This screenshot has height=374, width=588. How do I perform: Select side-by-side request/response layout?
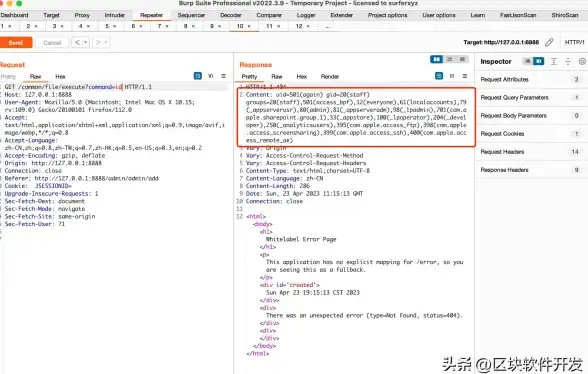pos(436,59)
